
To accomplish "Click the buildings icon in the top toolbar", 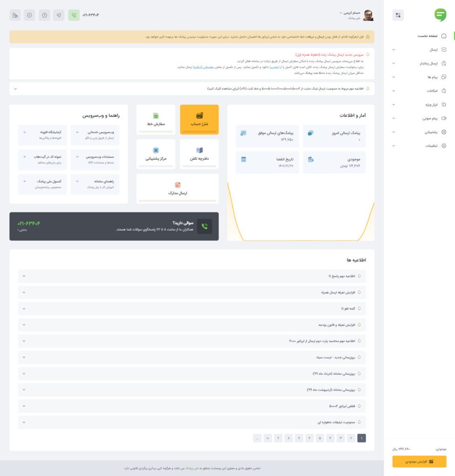I will [x=15, y=15].
